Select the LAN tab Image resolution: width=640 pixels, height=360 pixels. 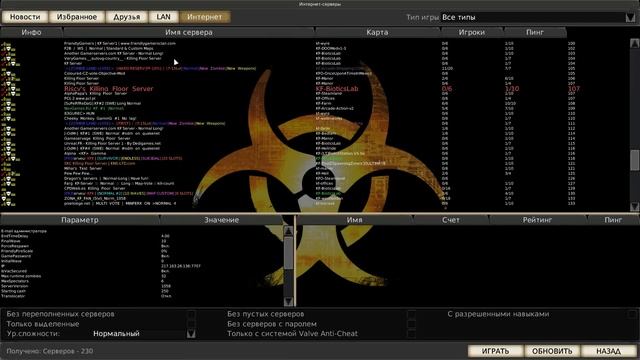click(x=163, y=17)
